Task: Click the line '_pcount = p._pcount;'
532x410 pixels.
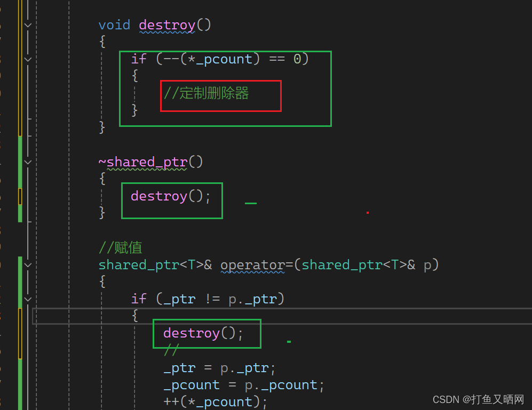Action: pos(244,385)
